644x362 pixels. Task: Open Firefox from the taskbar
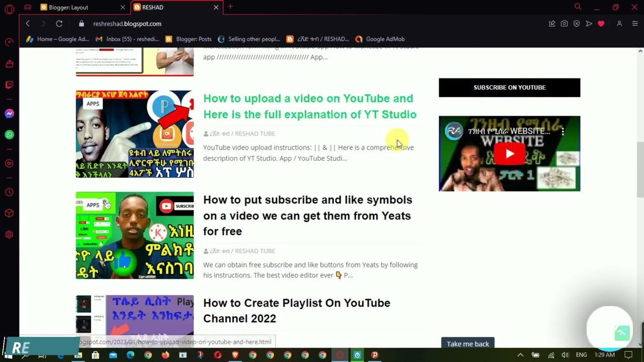tap(166, 355)
